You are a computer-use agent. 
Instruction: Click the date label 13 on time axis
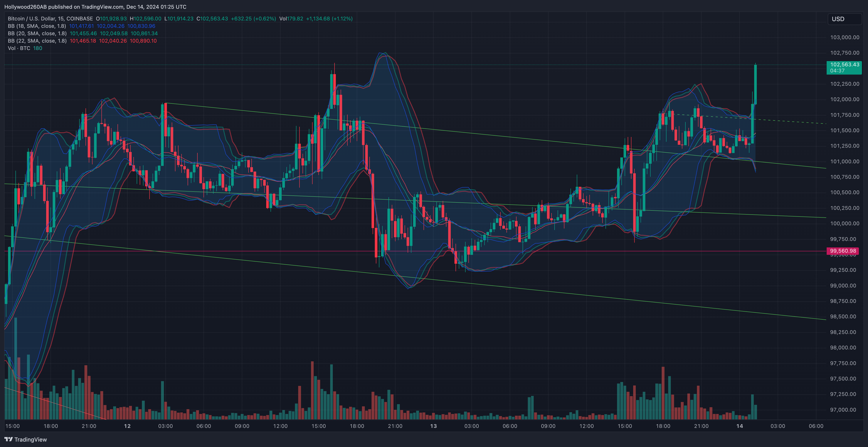click(433, 426)
